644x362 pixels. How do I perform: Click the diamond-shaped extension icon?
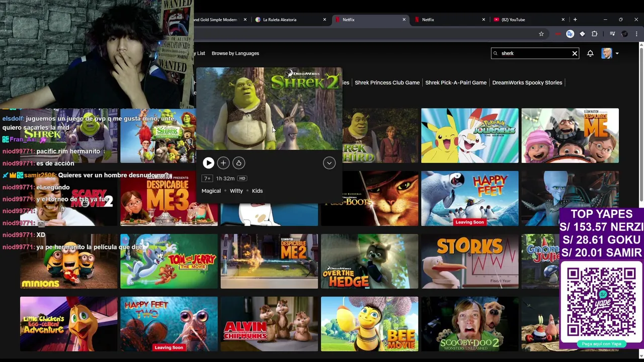[582, 34]
